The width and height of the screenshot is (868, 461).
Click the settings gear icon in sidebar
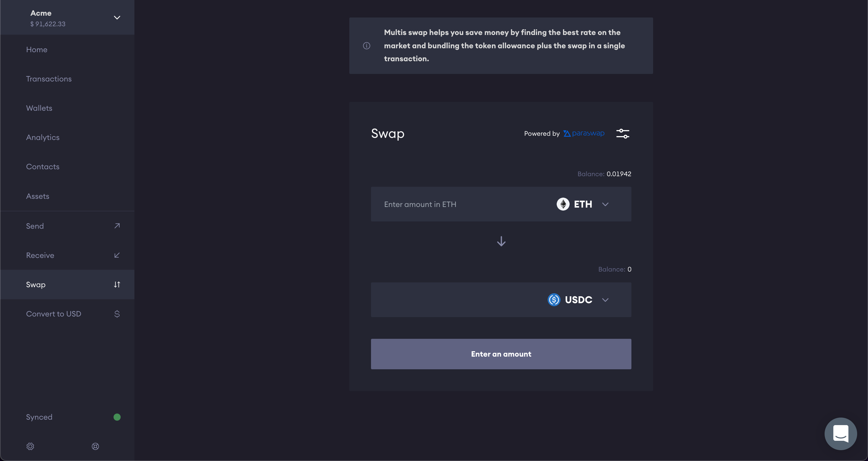[x=30, y=446]
